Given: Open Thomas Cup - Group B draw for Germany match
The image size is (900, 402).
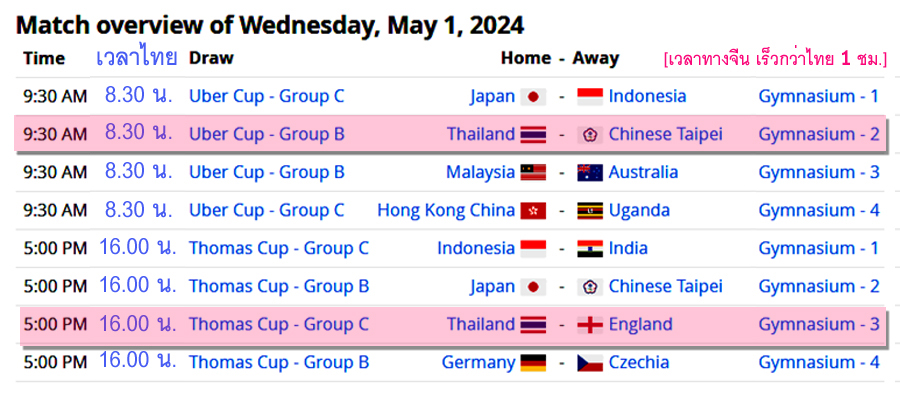Looking at the screenshot, I should pyautogui.click(x=279, y=362).
